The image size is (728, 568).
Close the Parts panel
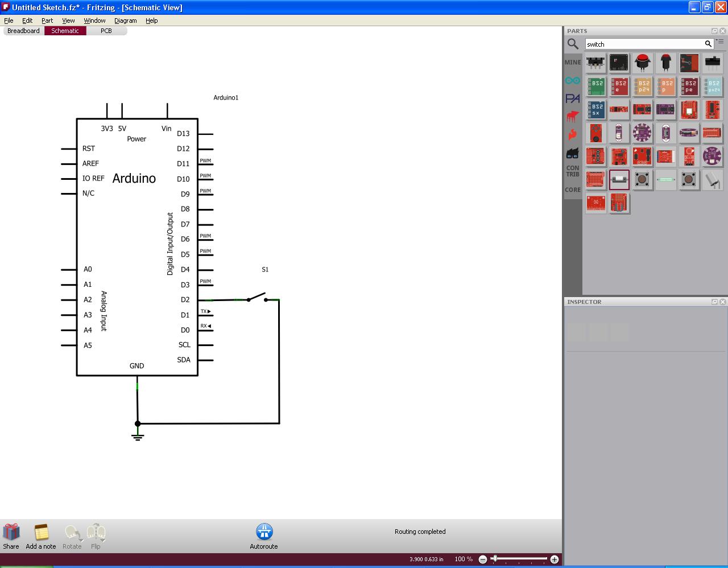coord(723,31)
